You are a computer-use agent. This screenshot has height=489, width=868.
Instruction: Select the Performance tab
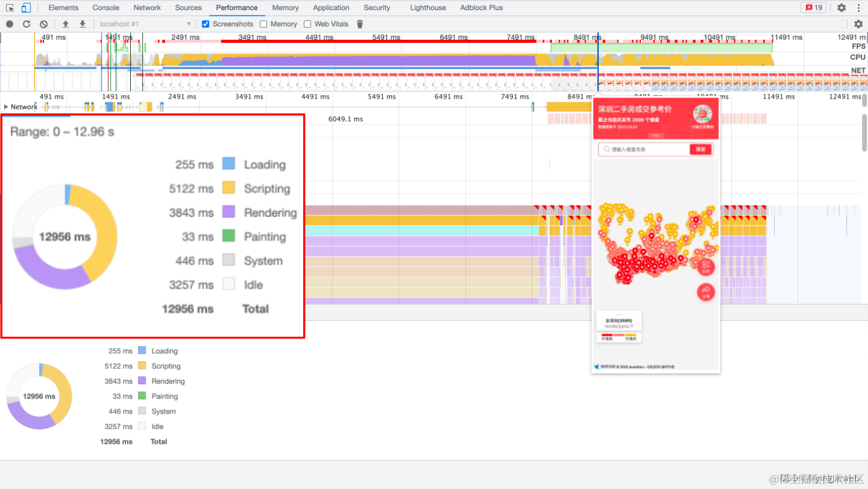[x=237, y=8]
